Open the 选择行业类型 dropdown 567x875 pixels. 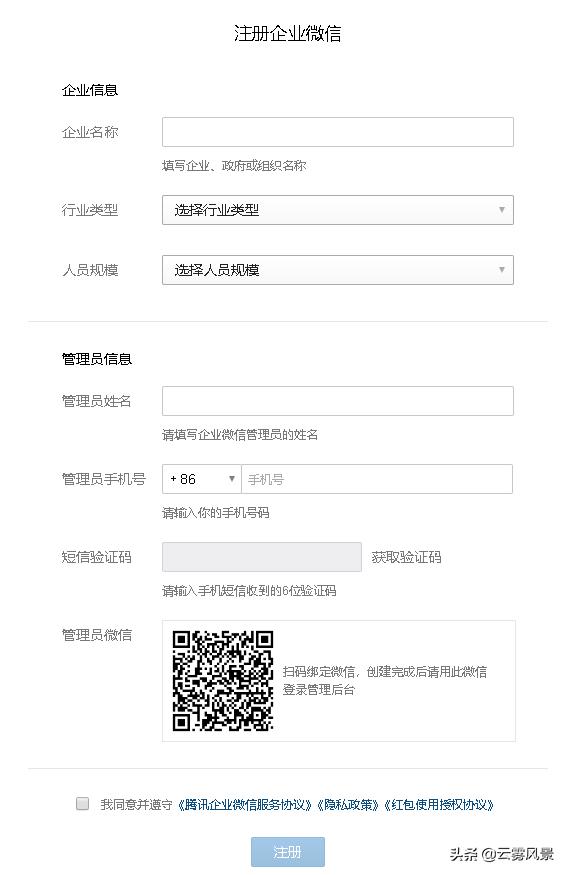pyautogui.click(x=338, y=210)
